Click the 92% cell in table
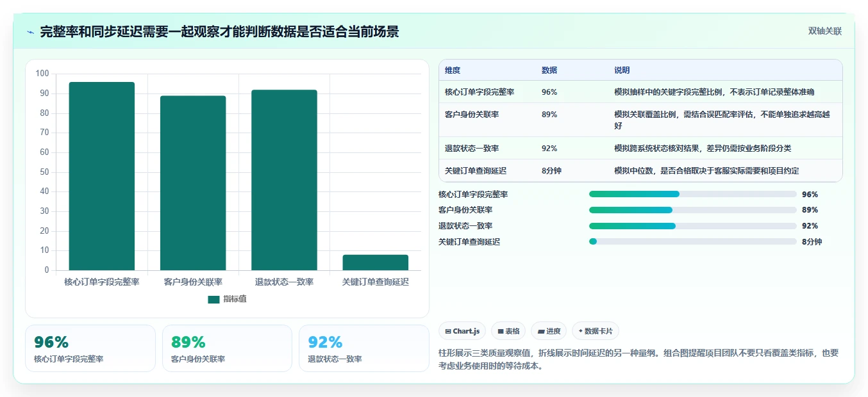The image size is (868, 397). pyautogui.click(x=549, y=149)
